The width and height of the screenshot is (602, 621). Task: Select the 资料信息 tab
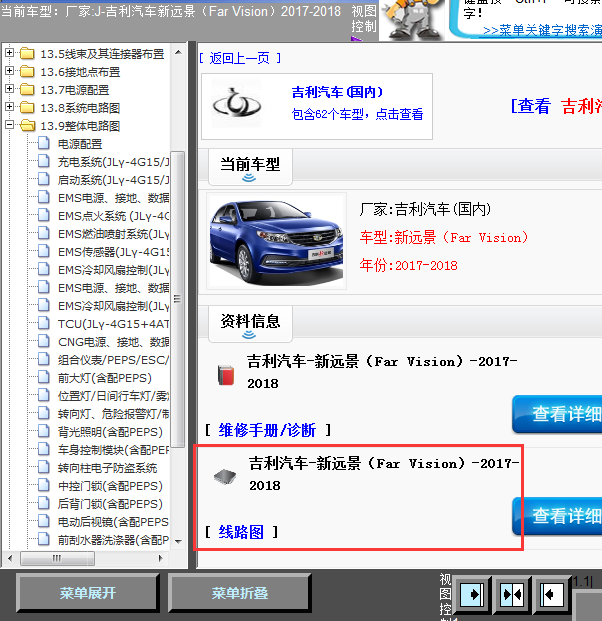[x=250, y=323]
